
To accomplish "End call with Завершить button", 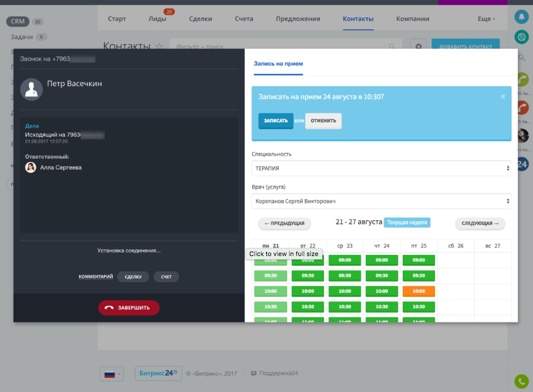I will click(129, 308).
